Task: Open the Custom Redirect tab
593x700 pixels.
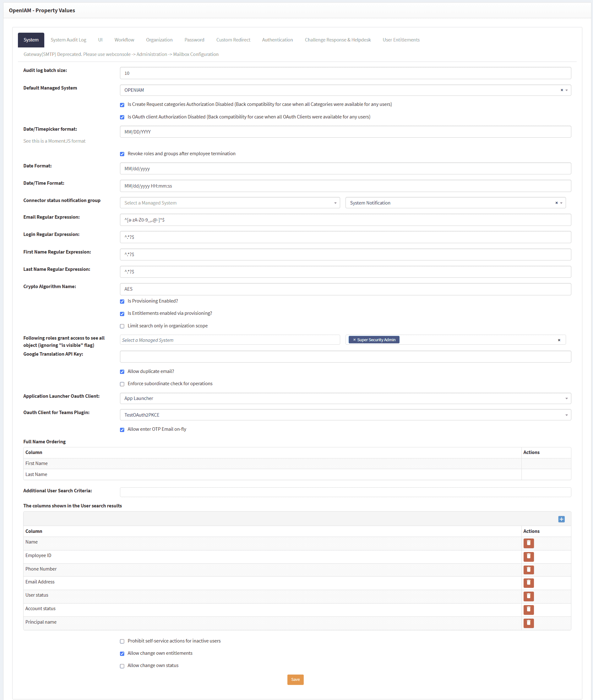Action: pyautogui.click(x=233, y=40)
